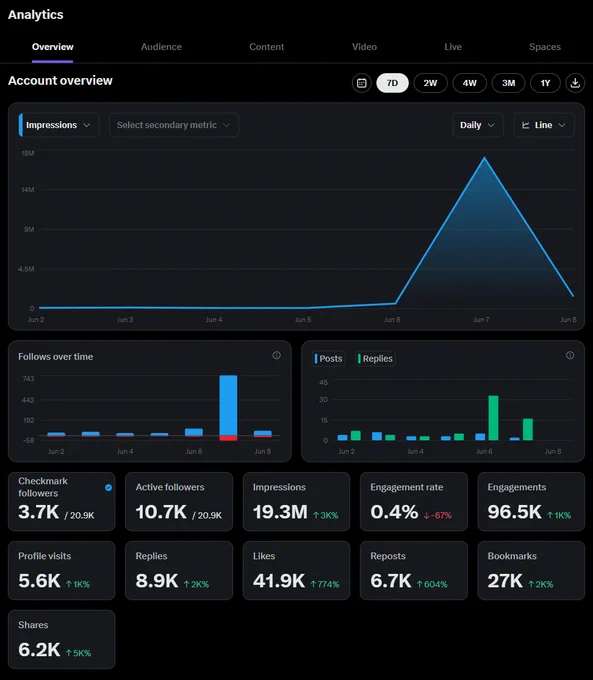The image size is (593, 680).
Task: Open the Active followers card
Action: [x=179, y=501]
